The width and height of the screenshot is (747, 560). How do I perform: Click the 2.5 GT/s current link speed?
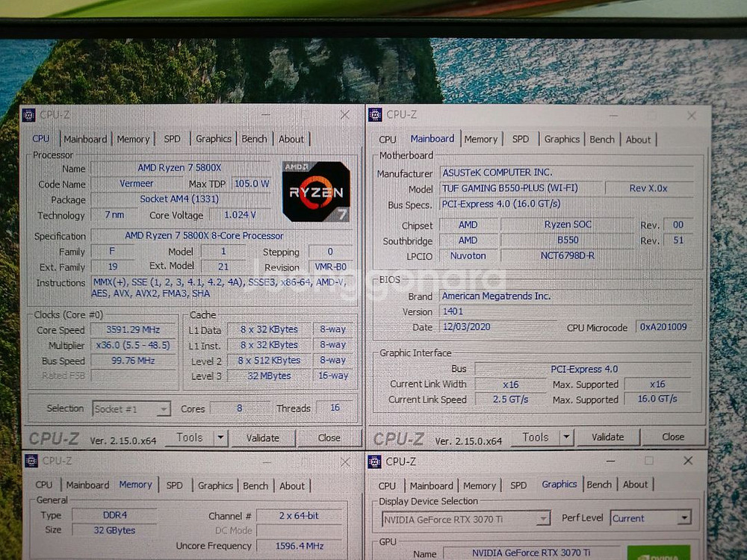click(510, 399)
